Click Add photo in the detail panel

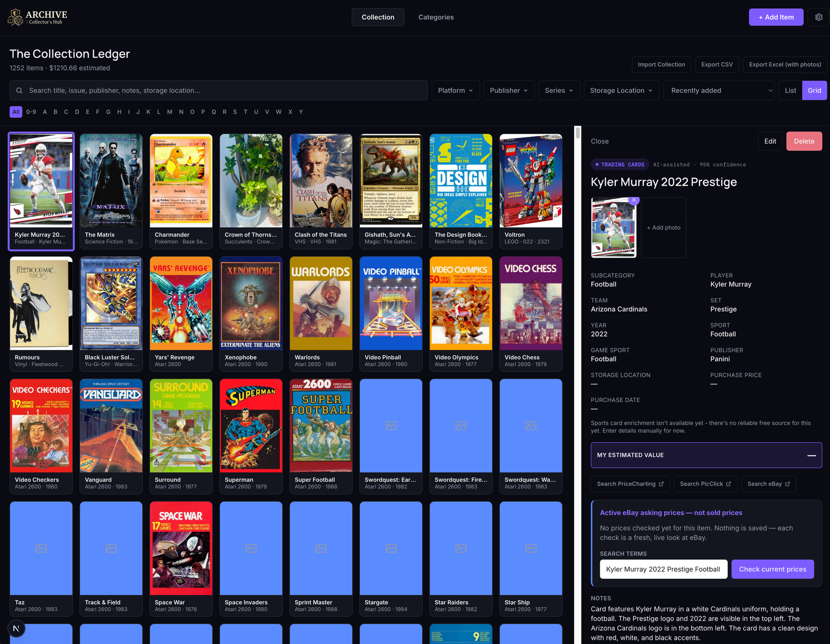(663, 228)
